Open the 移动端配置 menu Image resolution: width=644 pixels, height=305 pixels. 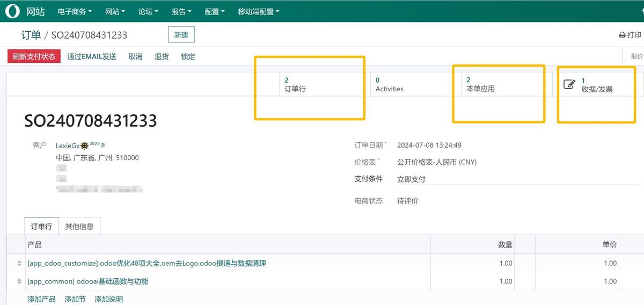258,11
